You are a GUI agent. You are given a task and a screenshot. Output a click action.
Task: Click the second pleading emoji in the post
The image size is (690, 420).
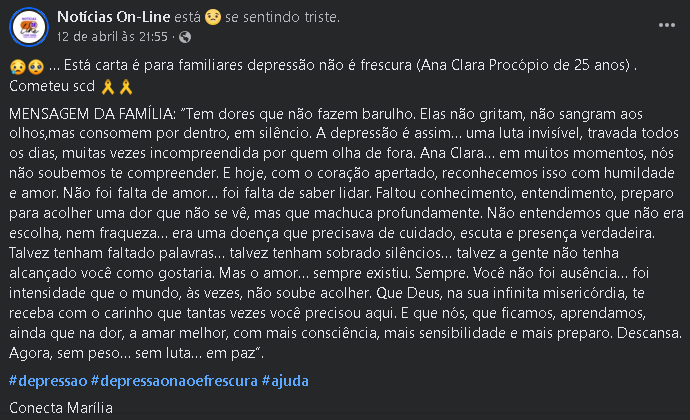tap(34, 67)
